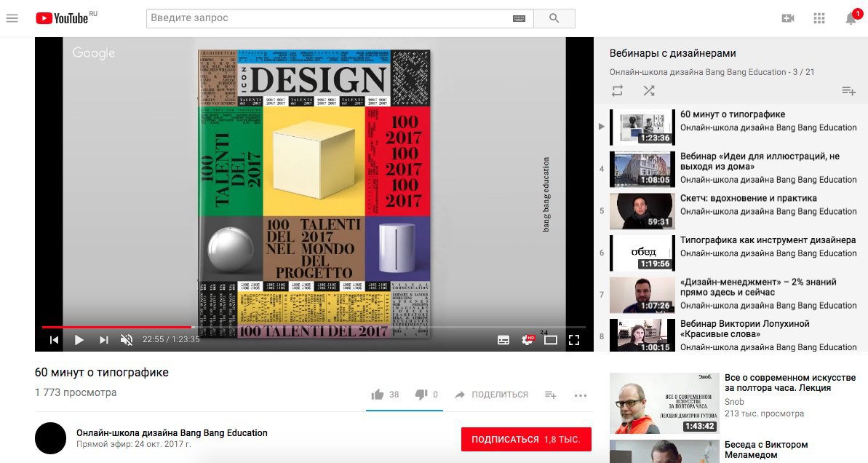The height and width of the screenshot is (463, 868).
Task: Click ПОДЕЛИТЬСЯ share button
Action: (x=492, y=395)
